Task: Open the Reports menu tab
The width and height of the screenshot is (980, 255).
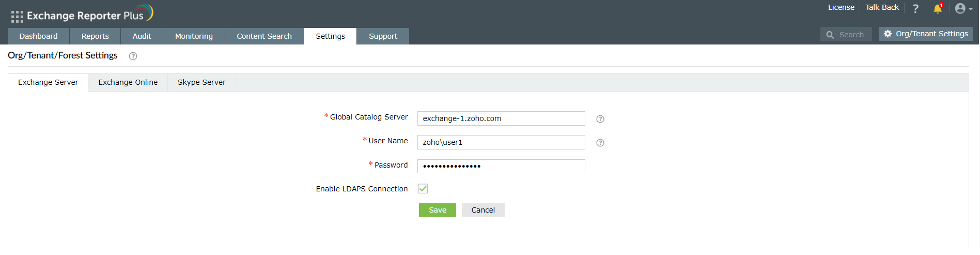Action: (x=95, y=36)
